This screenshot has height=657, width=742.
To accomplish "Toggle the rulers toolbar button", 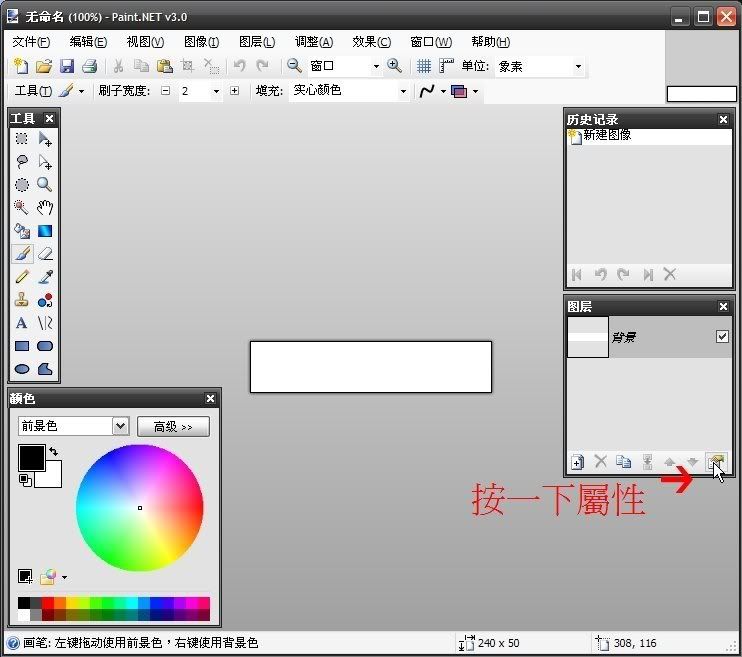I will [x=446, y=66].
